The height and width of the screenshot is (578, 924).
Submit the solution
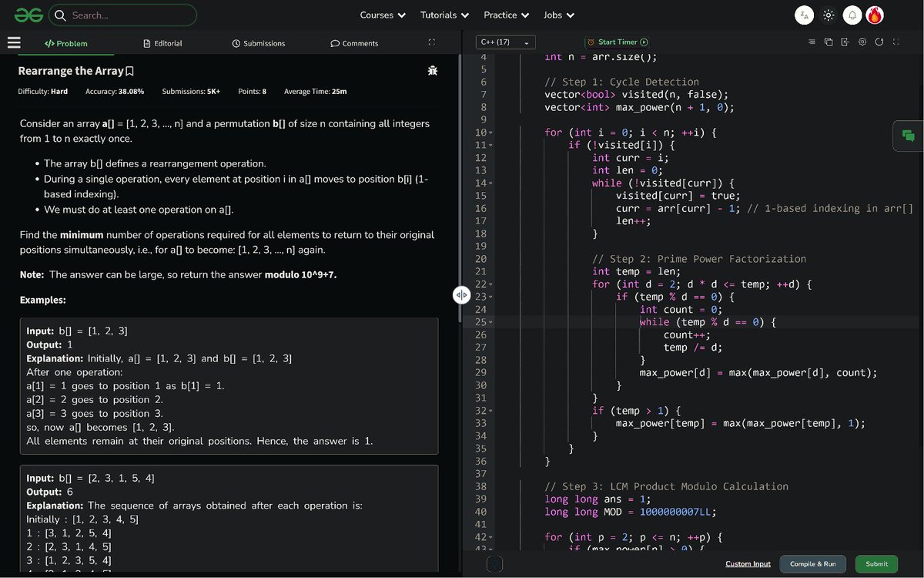pos(876,564)
